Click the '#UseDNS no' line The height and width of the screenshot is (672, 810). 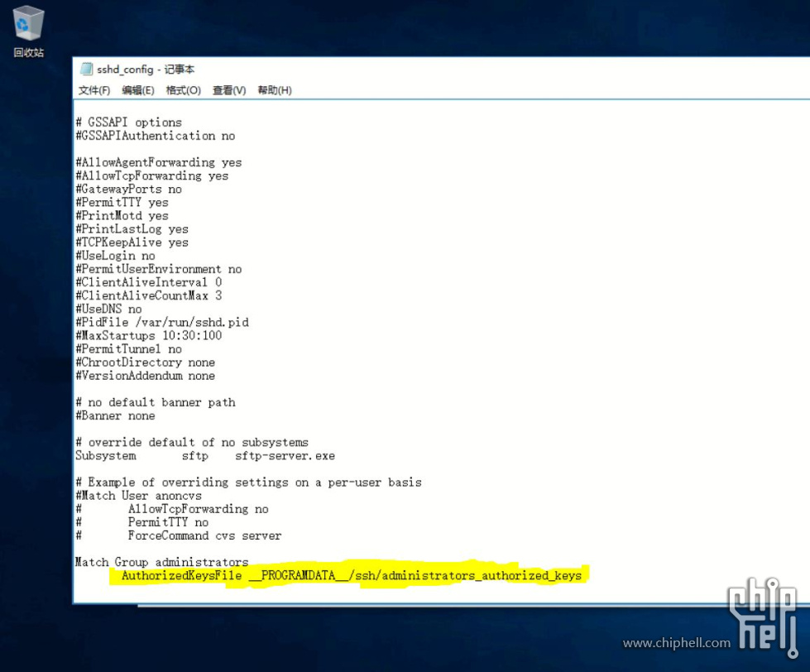pyautogui.click(x=108, y=309)
